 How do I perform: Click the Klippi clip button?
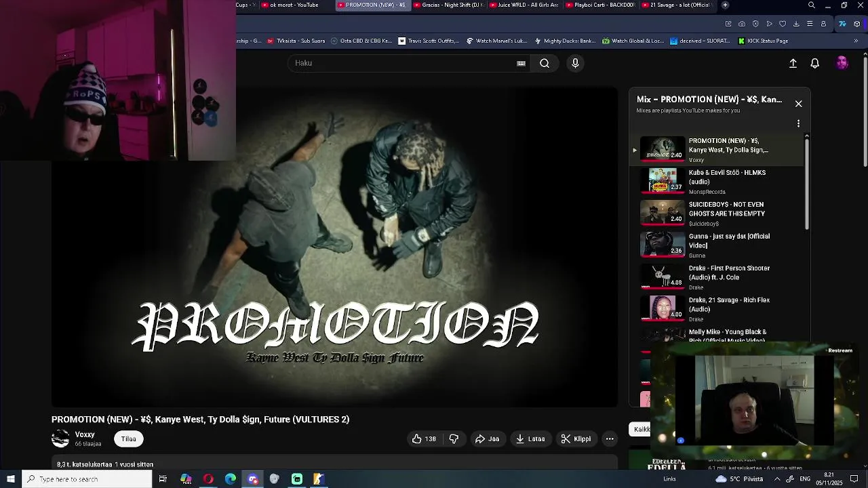pyautogui.click(x=576, y=439)
